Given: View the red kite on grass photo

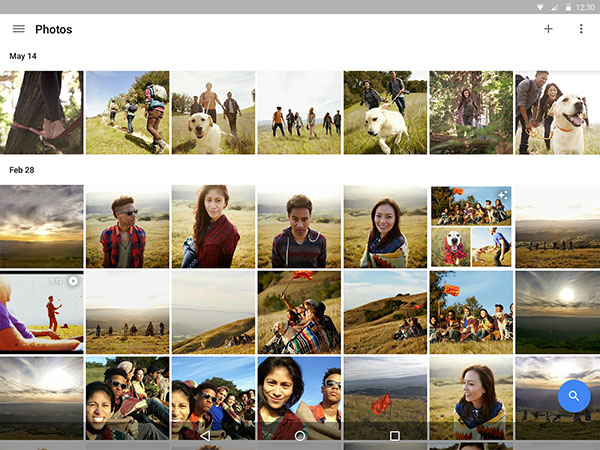Looking at the screenshot, I should [385, 398].
